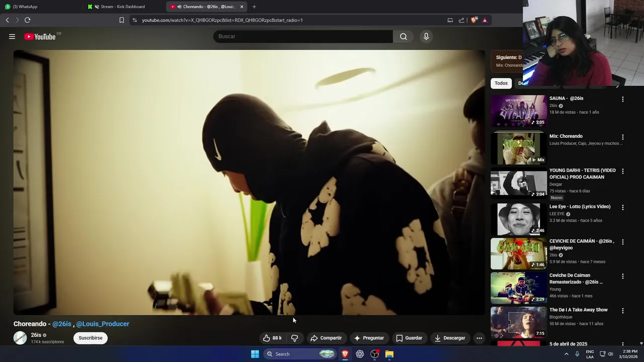644x362 pixels.
Task: Bookmark this page icon
Action: point(121,20)
